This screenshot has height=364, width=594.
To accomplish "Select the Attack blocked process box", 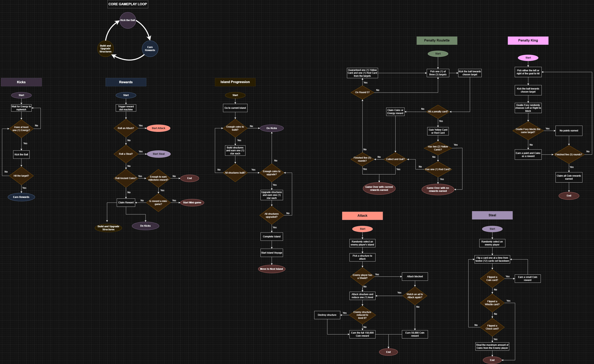I will [x=415, y=276].
